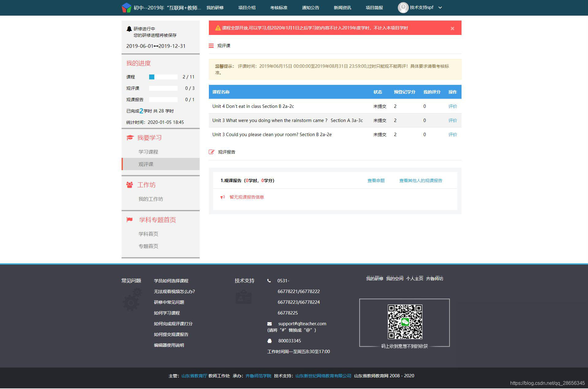Click 评价 for Unit 3 Could you please clean
This screenshot has height=389, width=588.
click(452, 135)
